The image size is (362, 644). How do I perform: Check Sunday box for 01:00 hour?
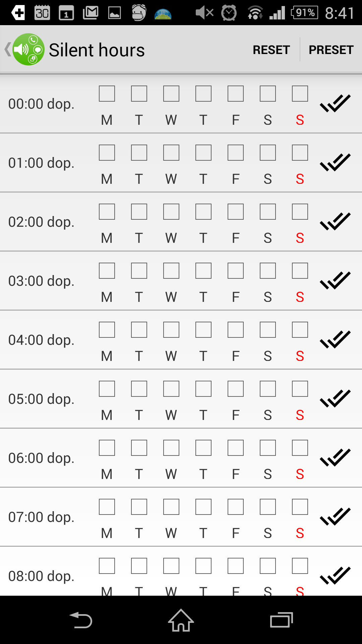tap(300, 153)
